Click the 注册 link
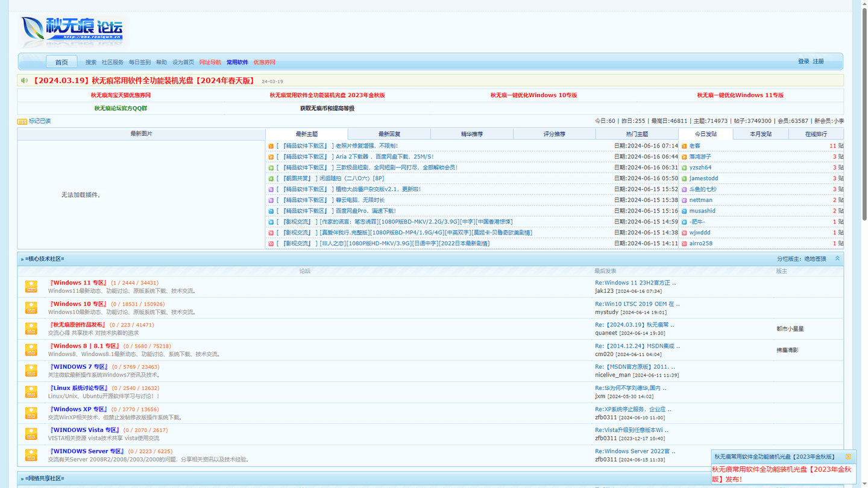 (x=818, y=61)
